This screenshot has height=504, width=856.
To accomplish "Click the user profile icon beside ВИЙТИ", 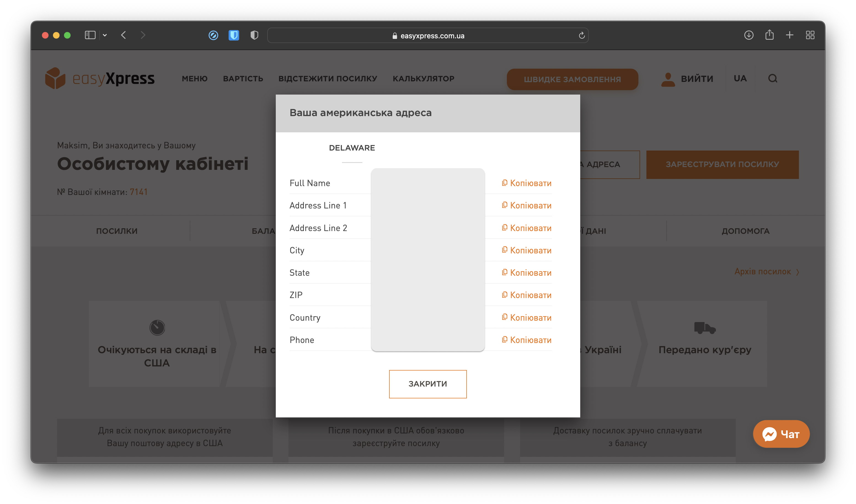I will point(668,79).
